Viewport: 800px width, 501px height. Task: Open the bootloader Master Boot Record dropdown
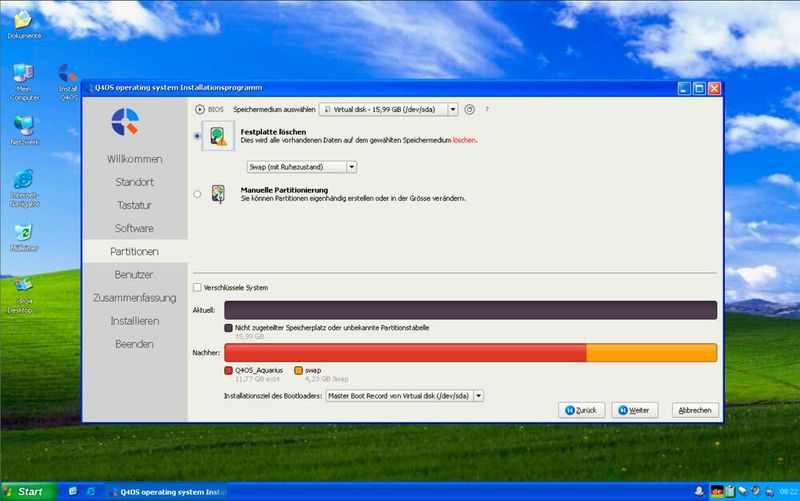point(404,396)
